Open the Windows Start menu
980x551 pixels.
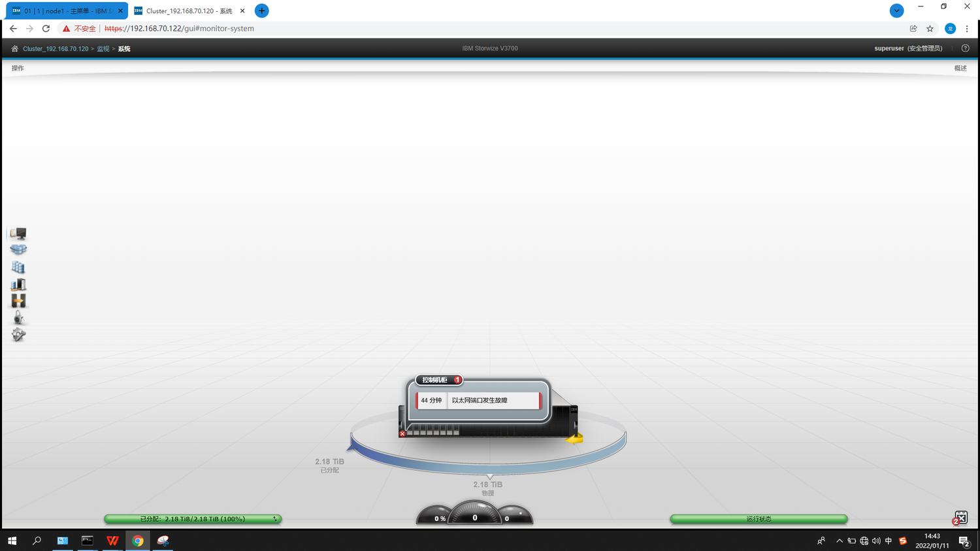[12, 541]
